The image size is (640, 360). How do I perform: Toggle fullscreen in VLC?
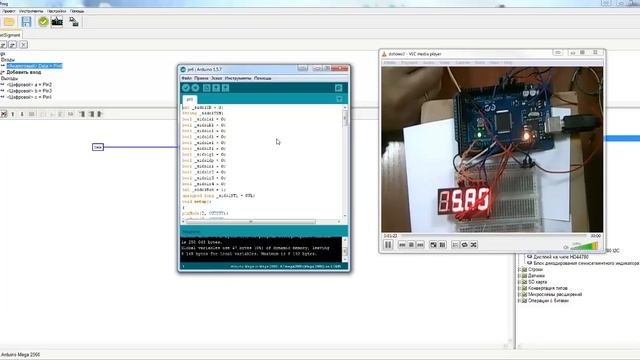coord(433,245)
